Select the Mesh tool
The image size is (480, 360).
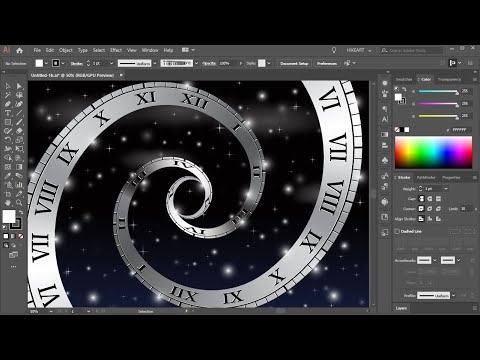(x=8, y=167)
